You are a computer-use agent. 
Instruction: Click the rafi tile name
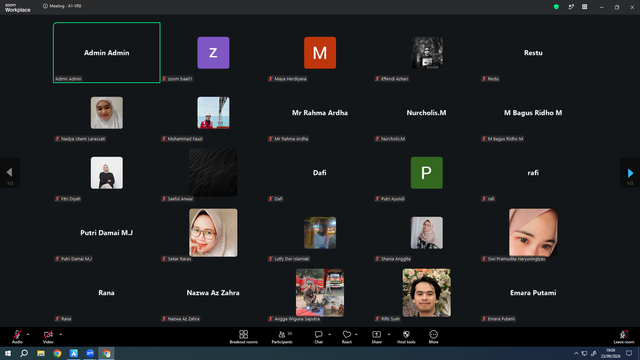tap(533, 173)
